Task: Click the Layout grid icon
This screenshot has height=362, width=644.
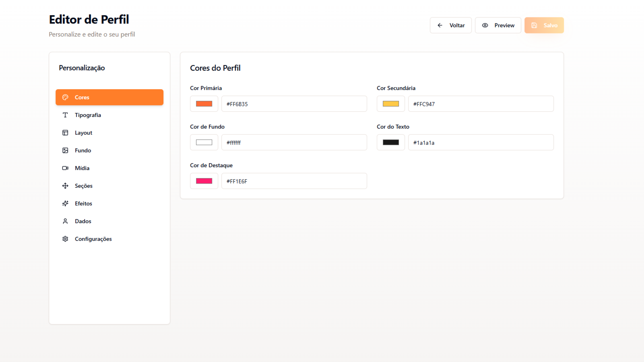Action: (65, 133)
